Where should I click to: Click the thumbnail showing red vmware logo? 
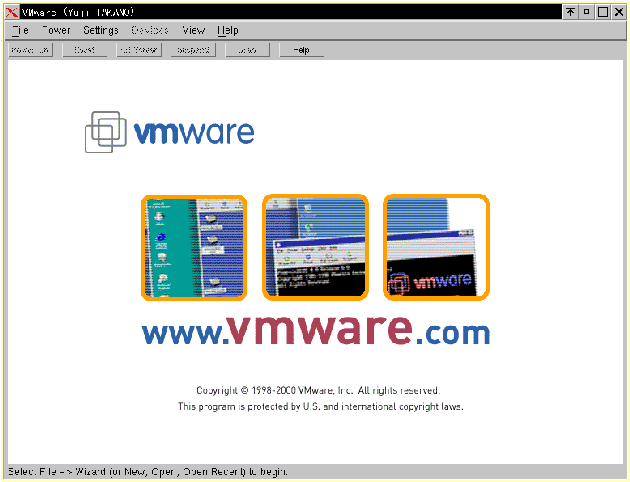tap(436, 248)
